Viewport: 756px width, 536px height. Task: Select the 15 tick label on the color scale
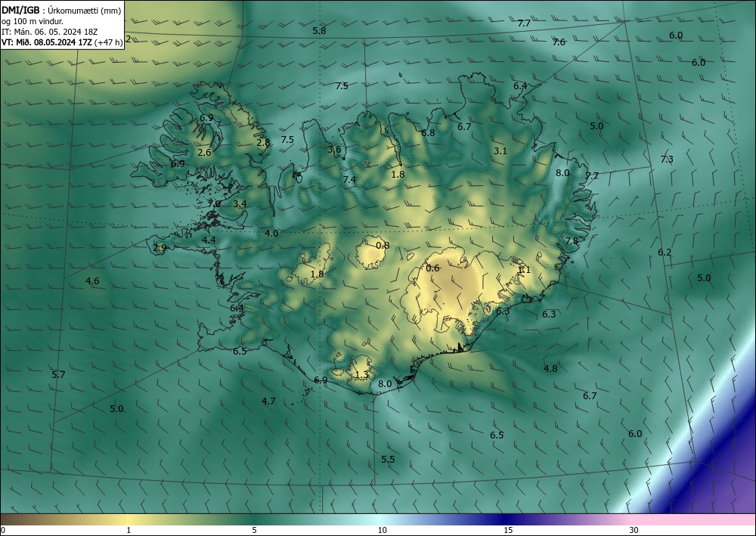(508, 530)
